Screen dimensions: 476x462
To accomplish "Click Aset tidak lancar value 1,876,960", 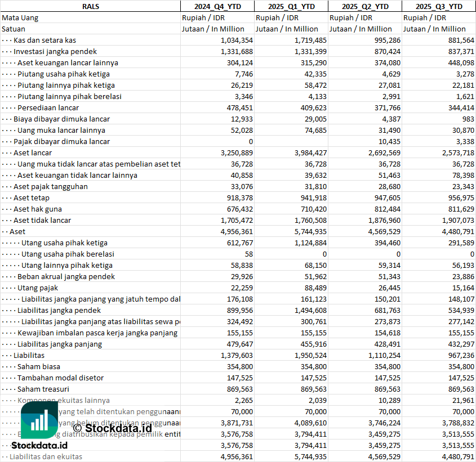I will (384, 220).
